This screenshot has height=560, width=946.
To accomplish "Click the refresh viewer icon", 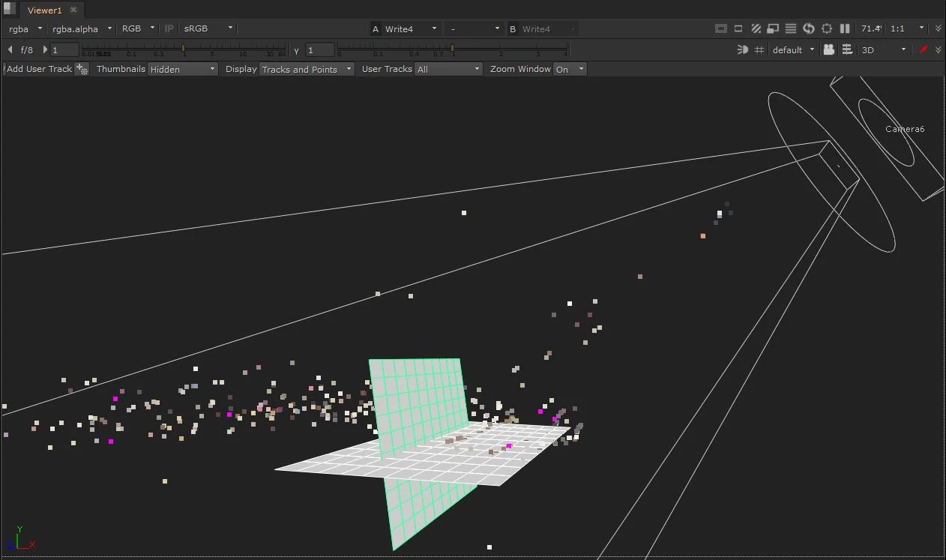I will coord(809,28).
